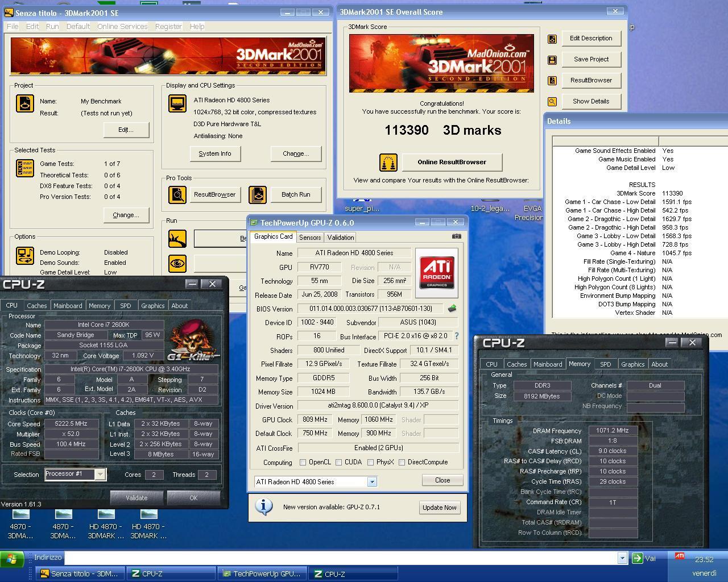Click the Project icon in 3DMark2001 window
This screenshot has height=582, width=728.
tap(24, 103)
